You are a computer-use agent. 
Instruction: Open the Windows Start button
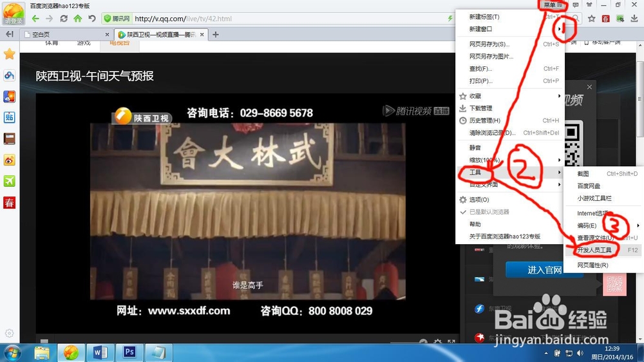(12, 353)
